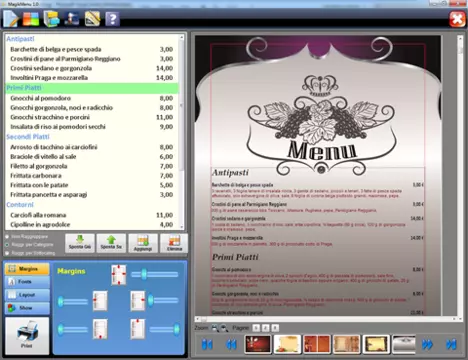
Task: Choose the dark red background thumbnail
Action: (x=258, y=344)
